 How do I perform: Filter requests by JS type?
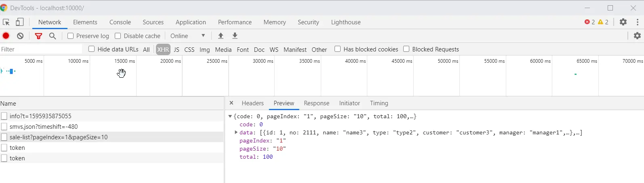(177, 49)
